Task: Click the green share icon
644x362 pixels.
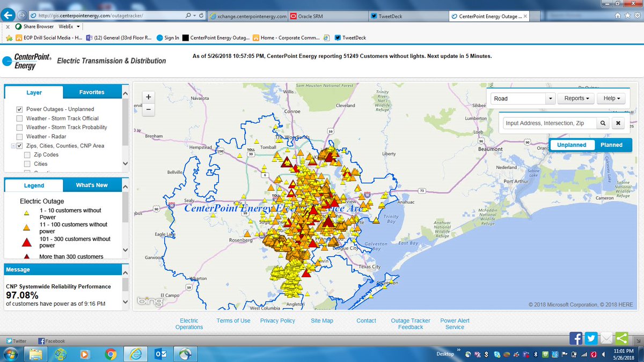Action: pos(621,338)
